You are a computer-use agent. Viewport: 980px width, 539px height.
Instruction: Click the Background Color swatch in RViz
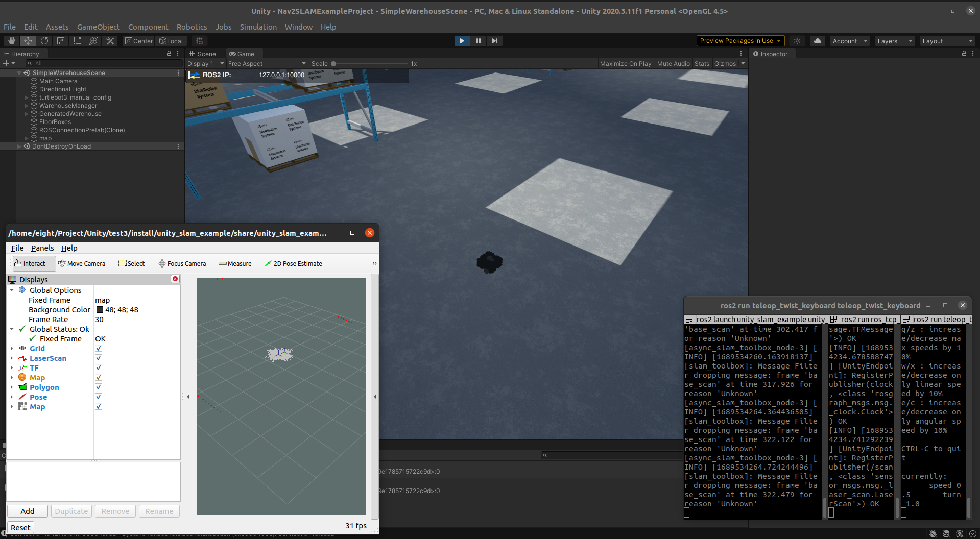tap(100, 310)
